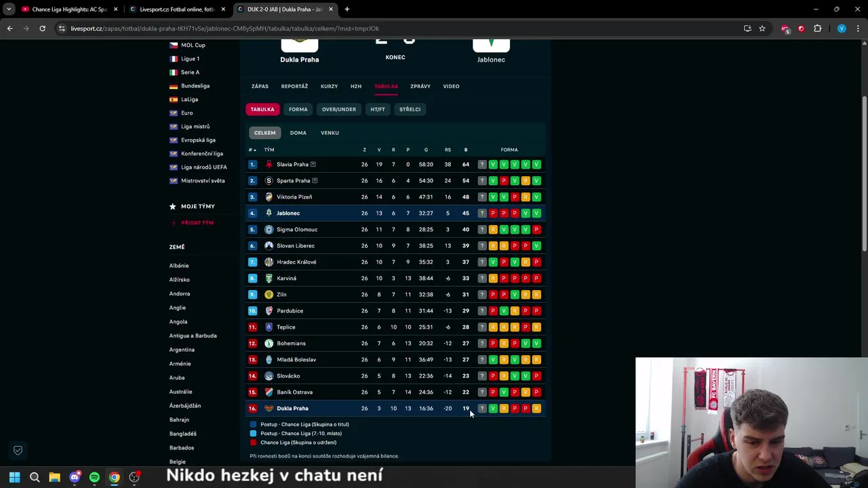Click the Jablonec name in the match header
The width and height of the screenshot is (868, 488).
pos(491,60)
